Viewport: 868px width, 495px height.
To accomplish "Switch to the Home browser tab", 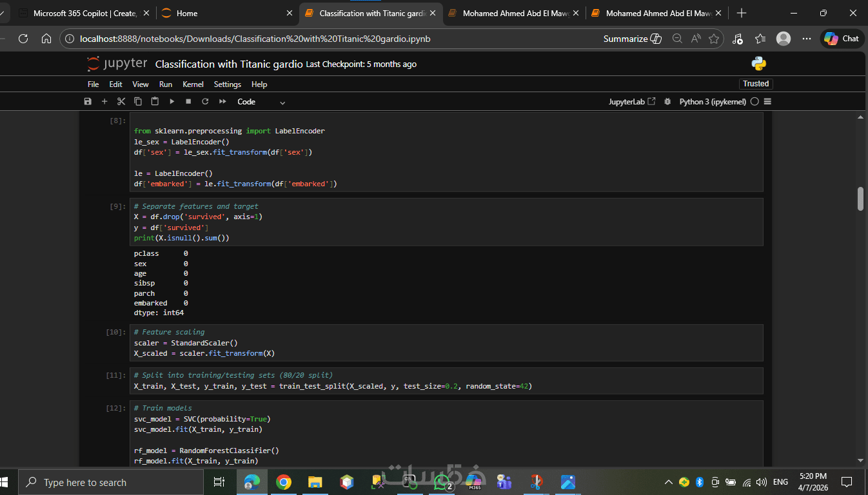I will (187, 13).
